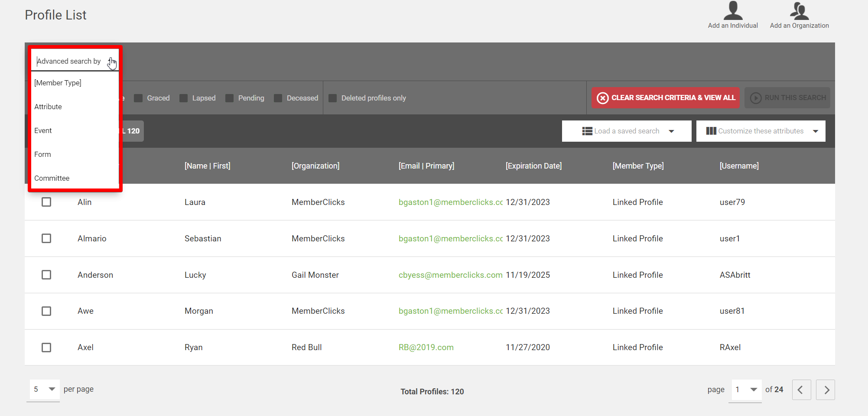Screen dimensions: 868x416
Task: Click the last name Alin cell
Action: click(x=85, y=202)
